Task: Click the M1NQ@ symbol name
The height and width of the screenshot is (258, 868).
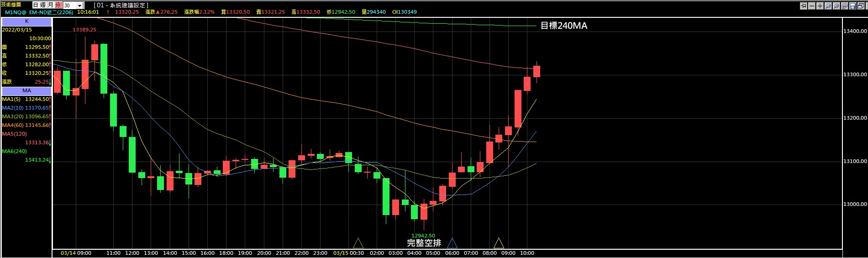Action: point(16,12)
